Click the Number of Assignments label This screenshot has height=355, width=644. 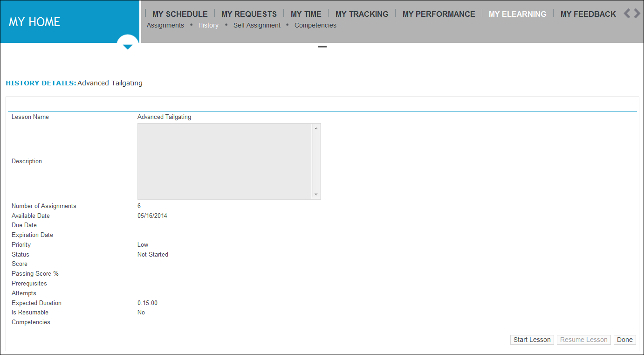(x=44, y=206)
